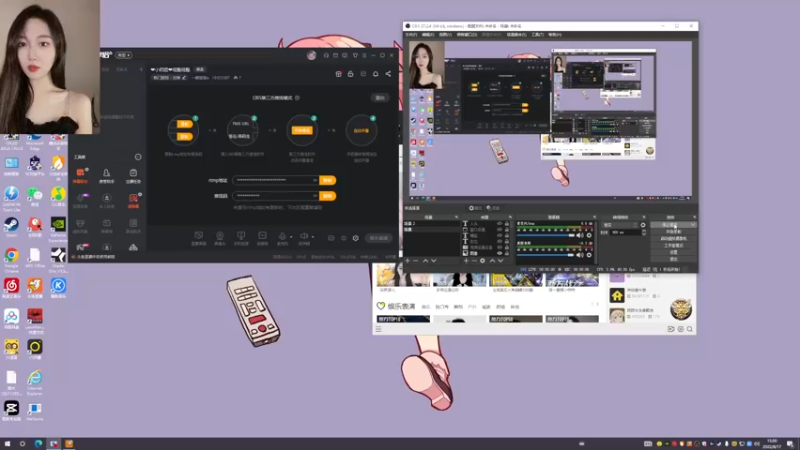
Task: Open the 视图 menu in OBS
Action: click(x=445, y=35)
